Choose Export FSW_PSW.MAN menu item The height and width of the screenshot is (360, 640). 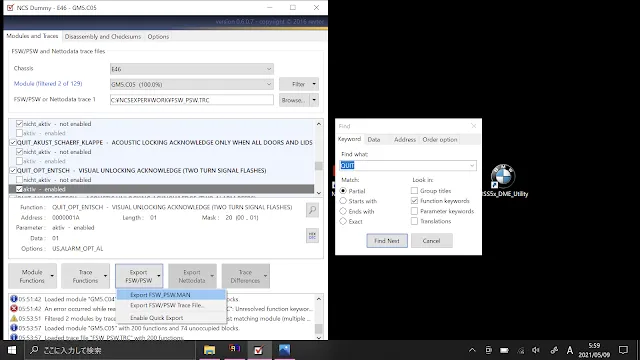pyautogui.click(x=171, y=295)
